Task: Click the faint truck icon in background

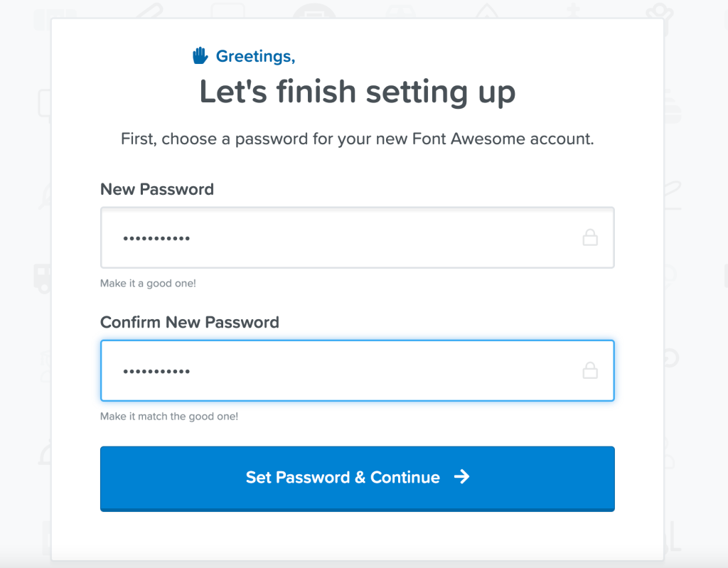Action: pos(43,279)
